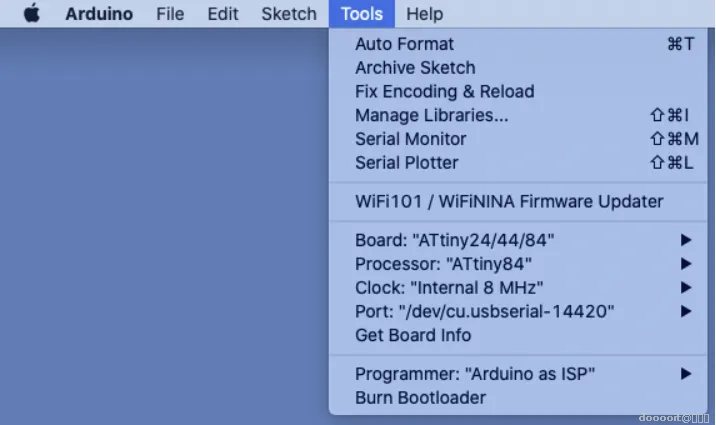Expand the Programmer Arduino as ISP submenu
Image resolution: width=716 pixels, height=425 pixels.
tap(518, 374)
